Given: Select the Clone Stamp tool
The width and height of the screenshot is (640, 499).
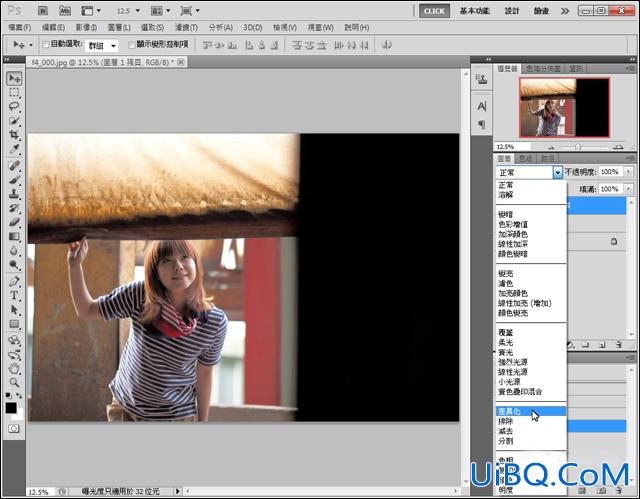Looking at the screenshot, I should 14,194.
